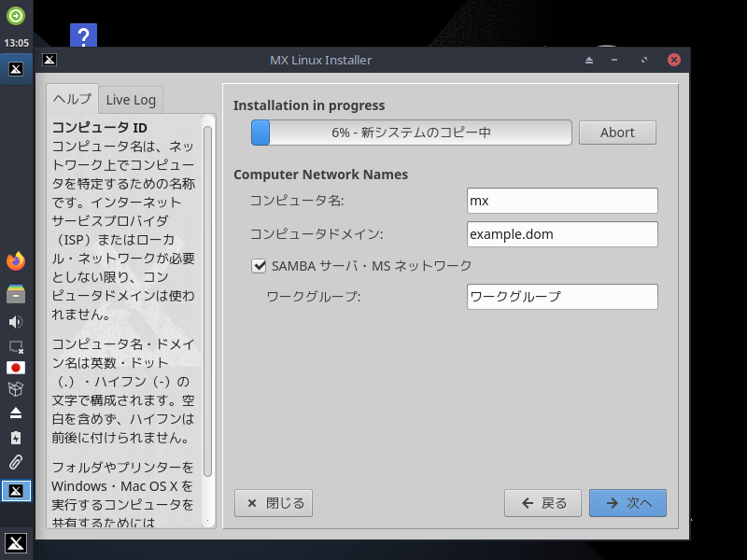This screenshot has height=560, width=747.
Task: Open the package updater box icon
Action: click(x=16, y=389)
